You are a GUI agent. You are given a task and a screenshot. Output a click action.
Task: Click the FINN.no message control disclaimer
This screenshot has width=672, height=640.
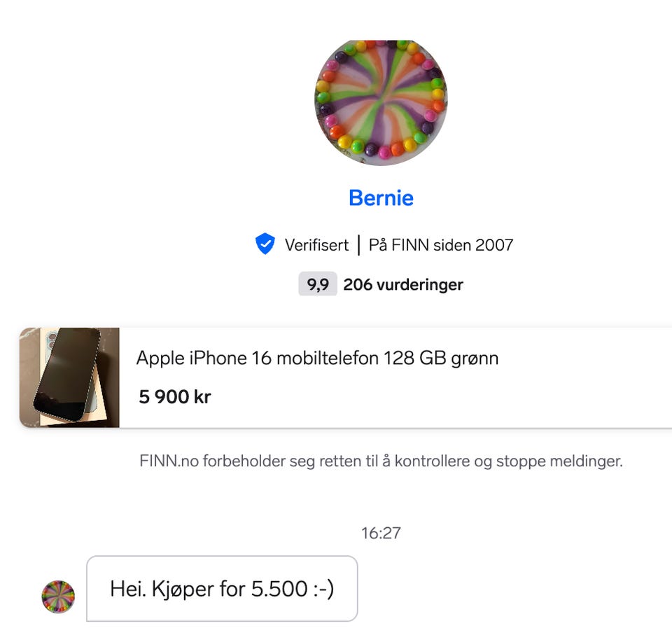pos(381,461)
